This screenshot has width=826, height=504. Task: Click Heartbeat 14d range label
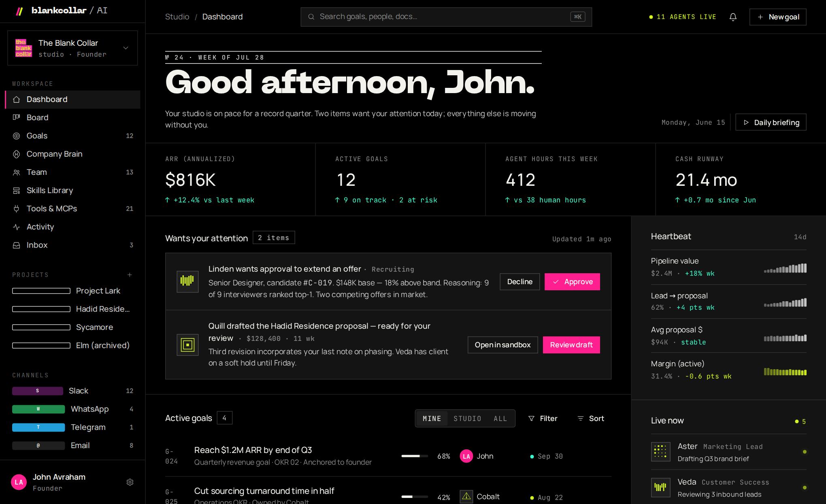click(800, 237)
